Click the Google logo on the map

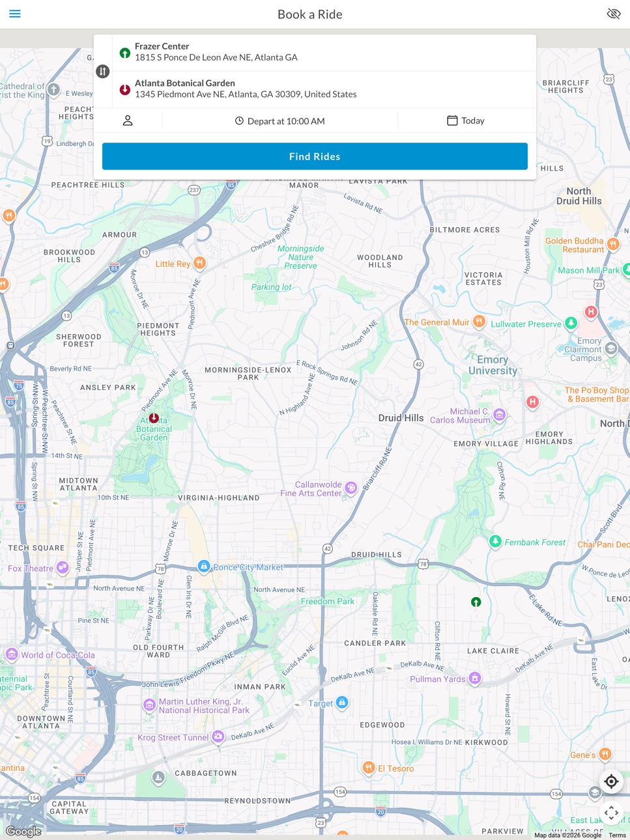24,831
